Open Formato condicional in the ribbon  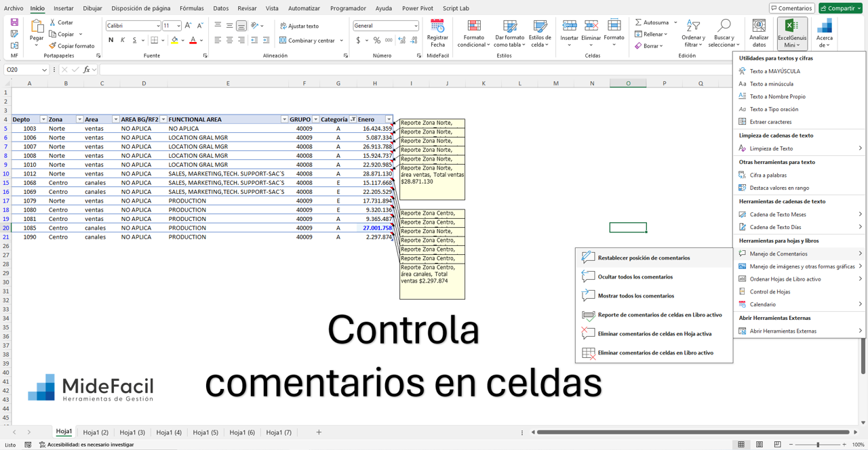(474, 33)
